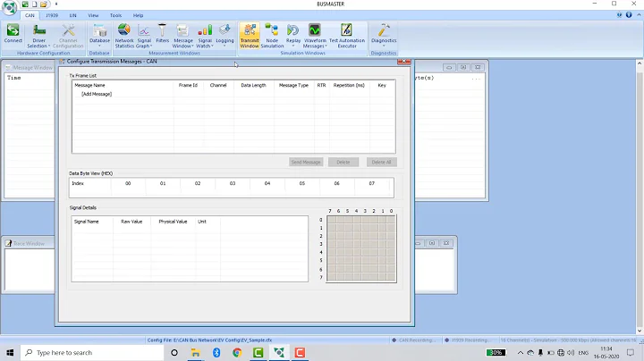
Task: Click open folder icon in quick access toolbar
Action: 44,4
